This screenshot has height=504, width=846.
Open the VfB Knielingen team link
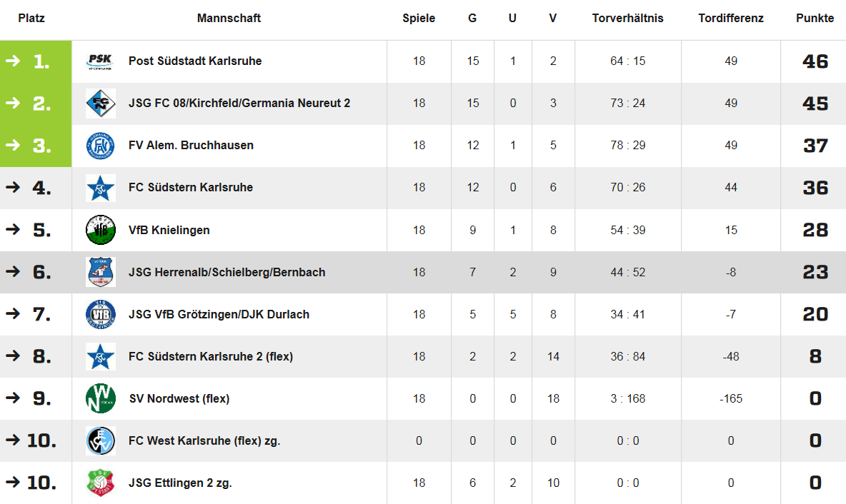[x=169, y=230]
